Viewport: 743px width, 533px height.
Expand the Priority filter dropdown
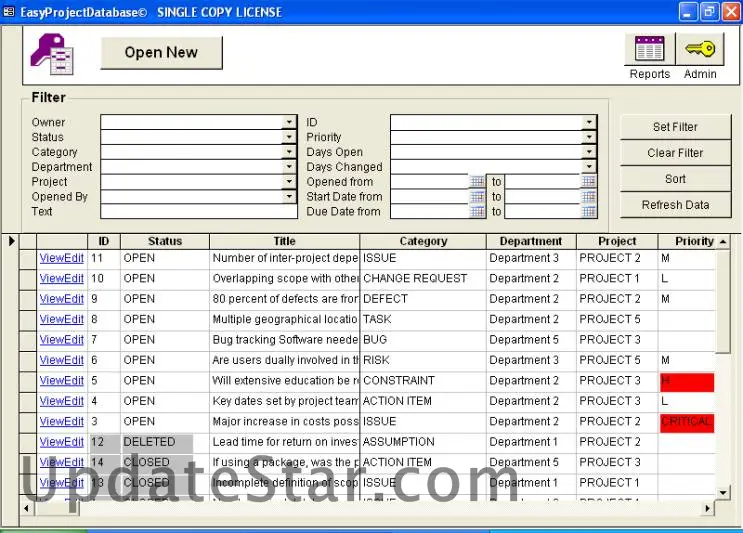point(589,137)
